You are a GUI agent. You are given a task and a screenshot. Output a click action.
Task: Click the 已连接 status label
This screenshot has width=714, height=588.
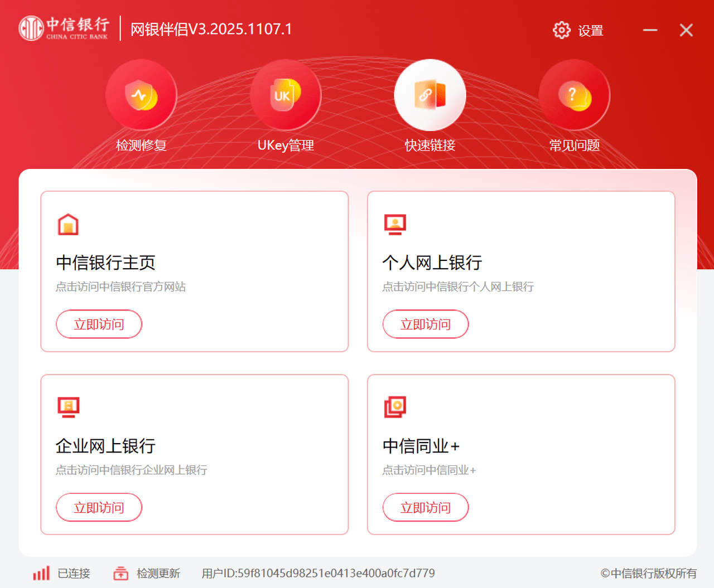click(x=73, y=573)
